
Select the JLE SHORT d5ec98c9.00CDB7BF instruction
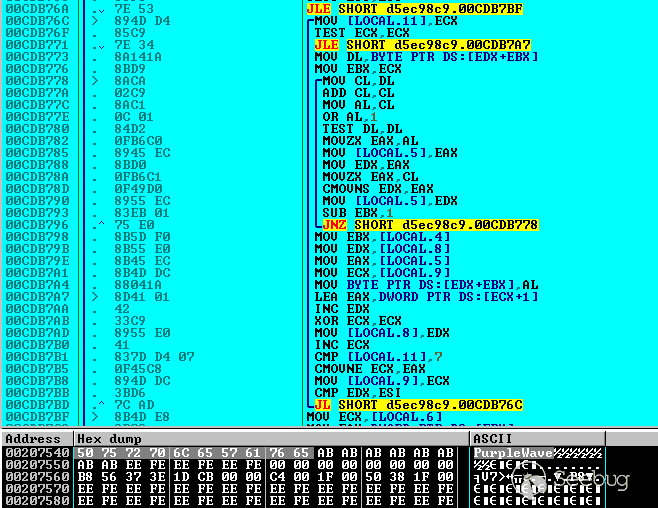point(415,9)
